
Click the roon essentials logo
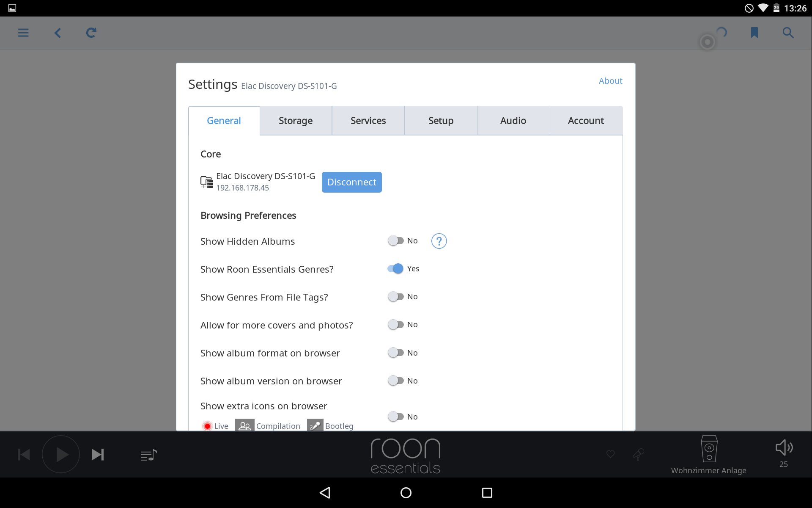coord(406,456)
